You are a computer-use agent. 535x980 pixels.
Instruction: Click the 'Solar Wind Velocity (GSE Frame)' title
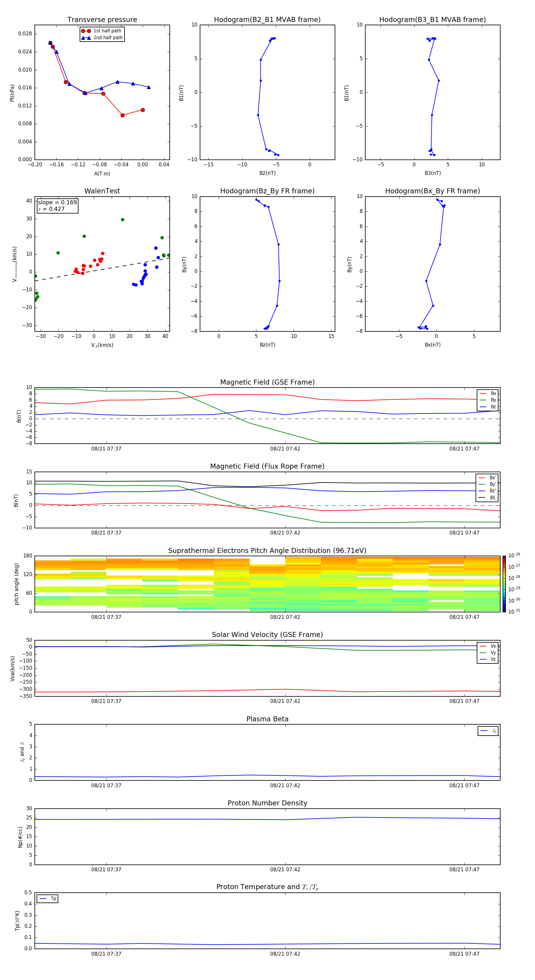[267, 635]
